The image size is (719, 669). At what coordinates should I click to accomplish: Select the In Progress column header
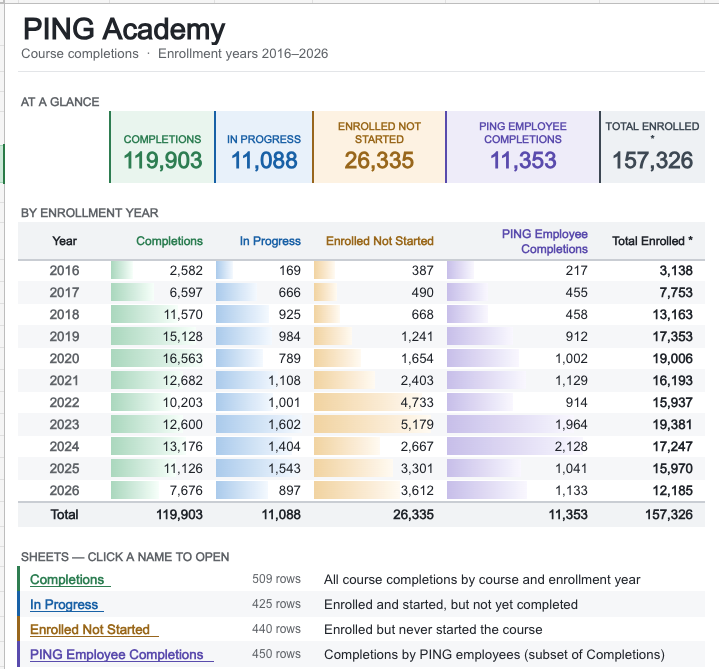pos(270,241)
